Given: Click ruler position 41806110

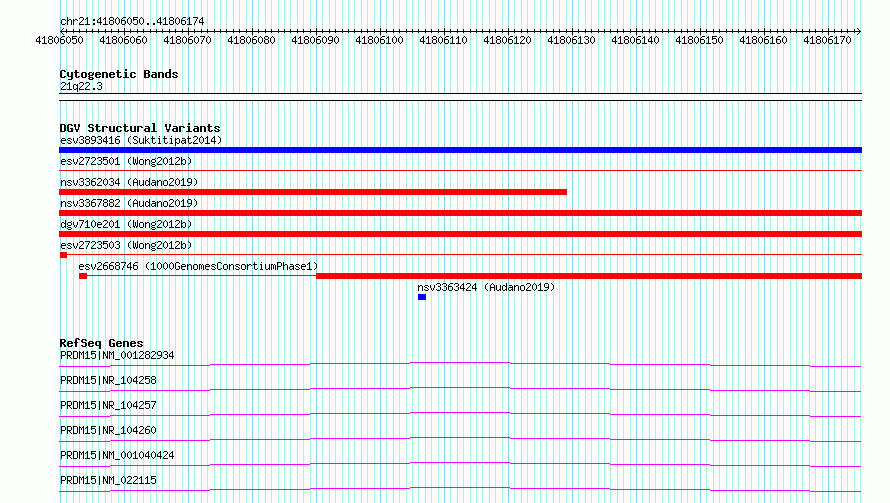Looking at the screenshot, I should 443,40.
